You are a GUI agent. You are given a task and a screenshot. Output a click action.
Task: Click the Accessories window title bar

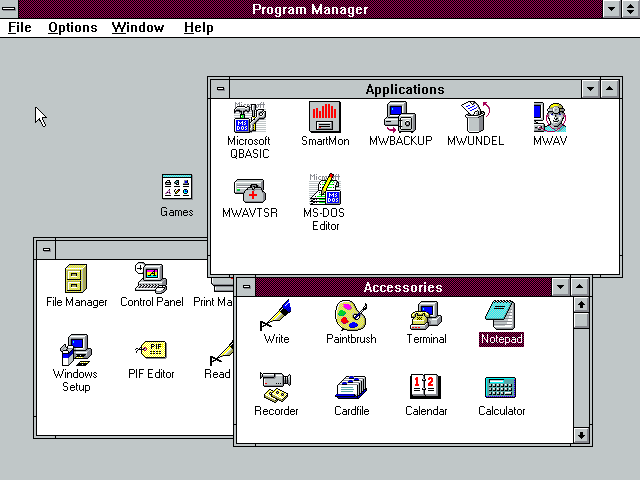(403, 287)
